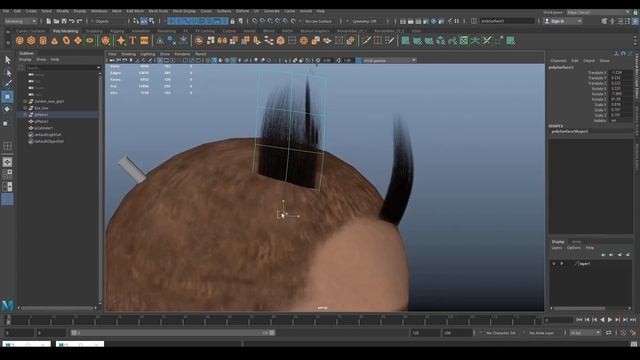Toggle select by hierarchy mode
The width and height of the screenshot is (640, 360).
(x=136, y=21)
